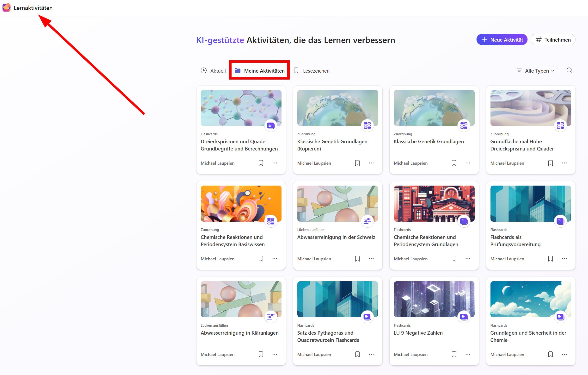The image size is (588, 375).
Task: Open the three-dot menu on Chemische Reaktionen Basiswissen
Action: click(275, 258)
